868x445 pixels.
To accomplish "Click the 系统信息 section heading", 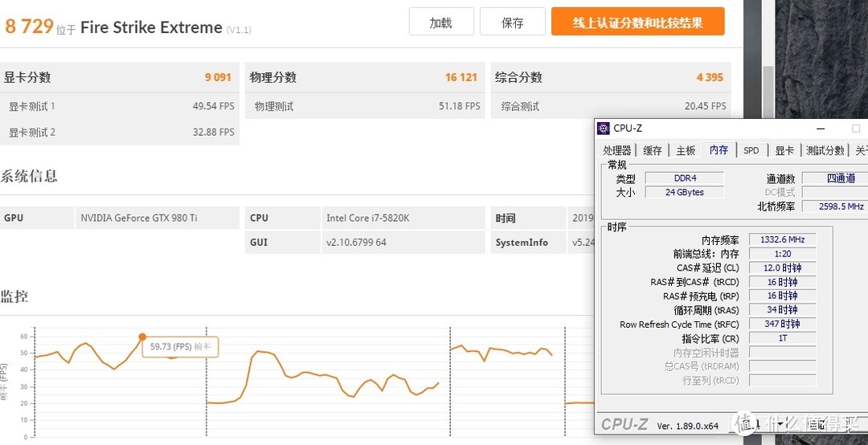I will point(29,176).
